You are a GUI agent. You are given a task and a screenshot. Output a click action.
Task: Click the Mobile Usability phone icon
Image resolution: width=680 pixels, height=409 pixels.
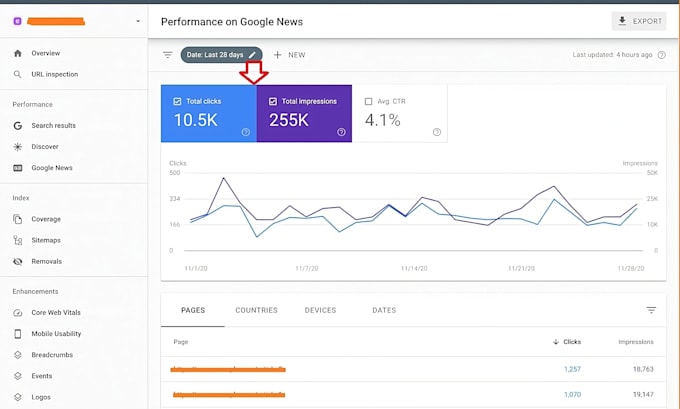pyautogui.click(x=17, y=334)
